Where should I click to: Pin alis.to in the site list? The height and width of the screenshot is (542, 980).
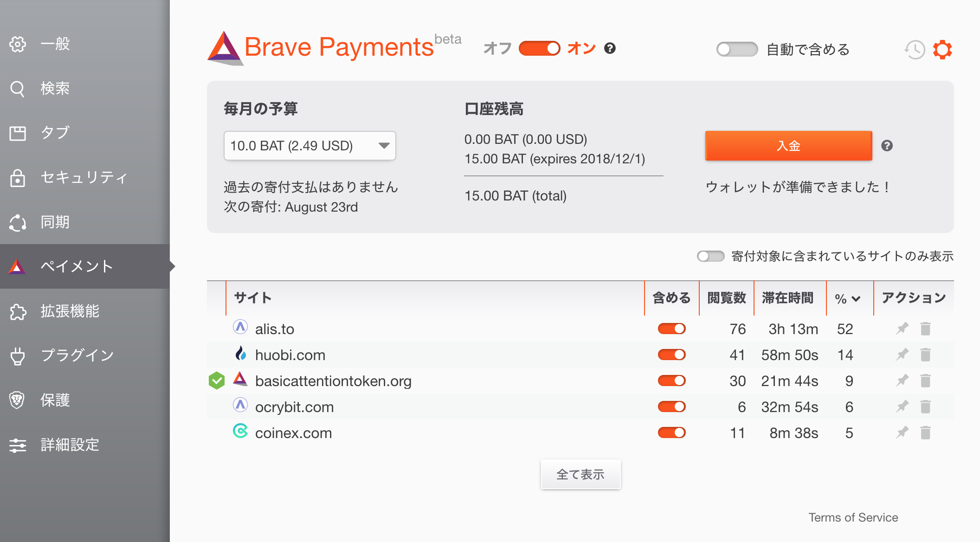click(902, 329)
